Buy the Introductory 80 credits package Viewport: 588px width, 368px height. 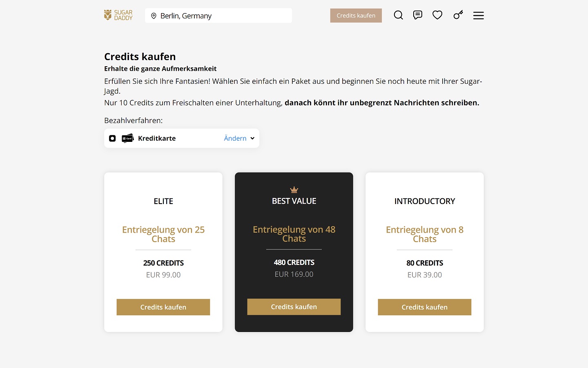click(x=425, y=307)
